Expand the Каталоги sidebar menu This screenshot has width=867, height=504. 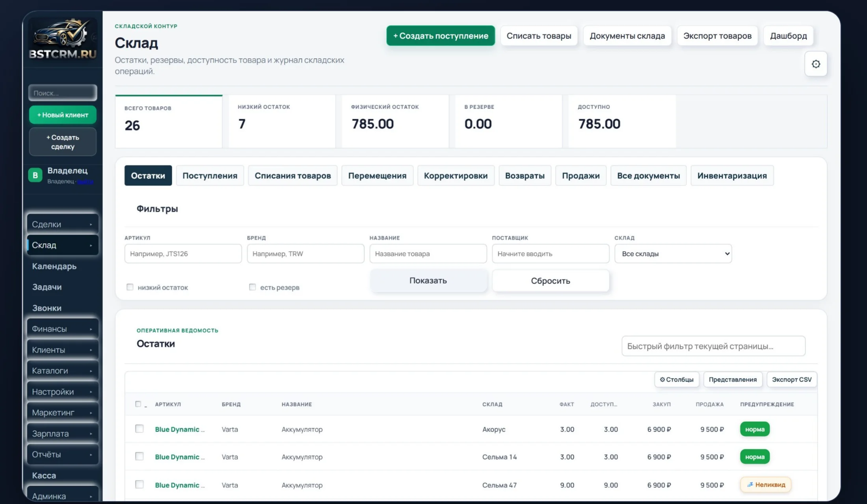coord(63,371)
